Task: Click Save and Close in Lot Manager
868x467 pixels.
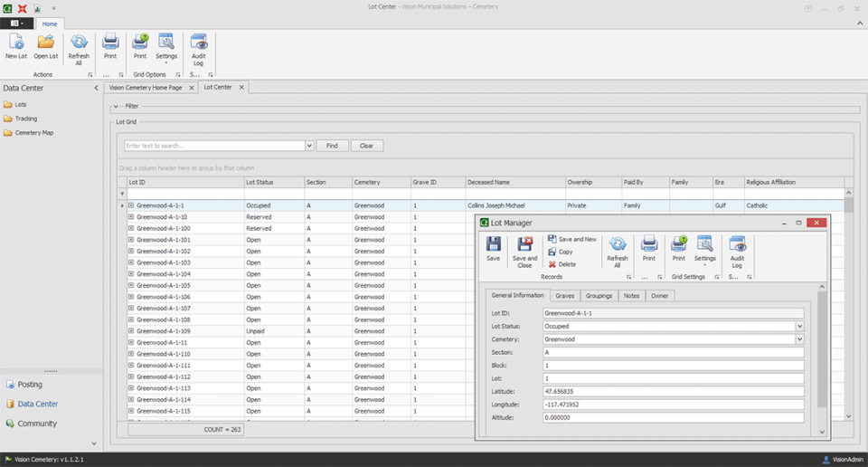Action: pos(524,253)
